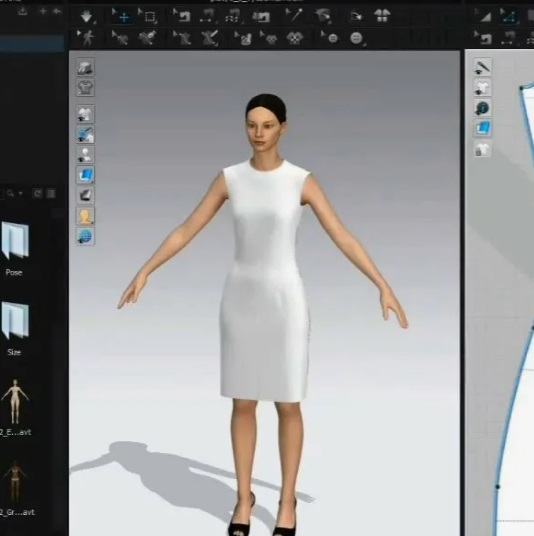Select the light avatar thumbnail above E...avt

14,401
